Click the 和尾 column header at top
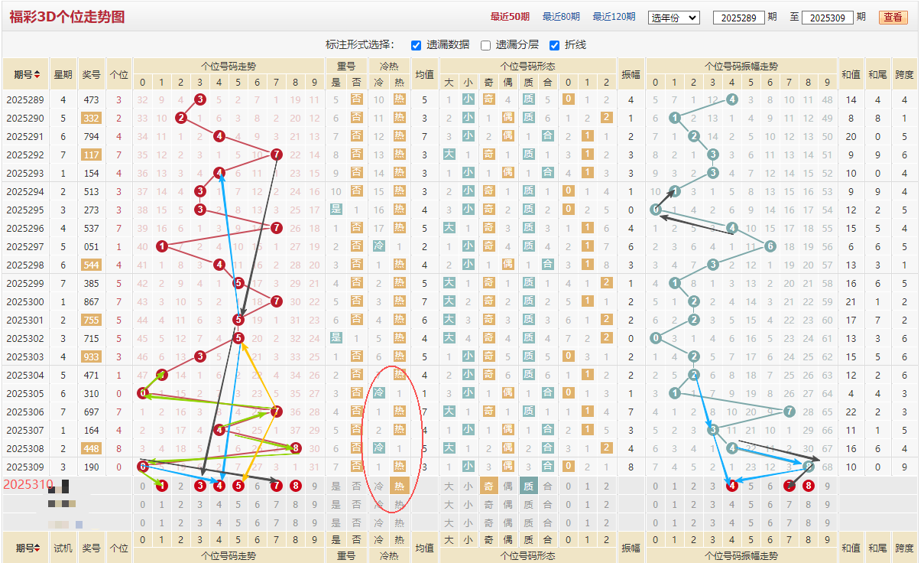This screenshot has width=924, height=563. pos(877,75)
